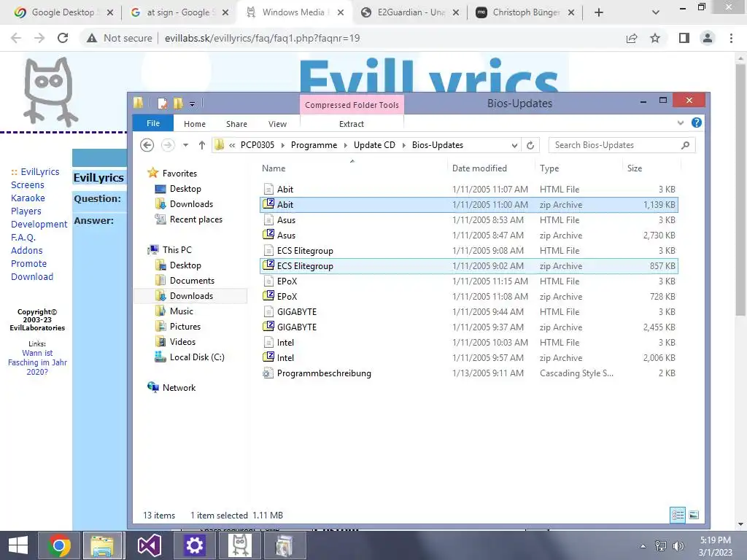Customize Quick Access Toolbar dropdown

192,104
